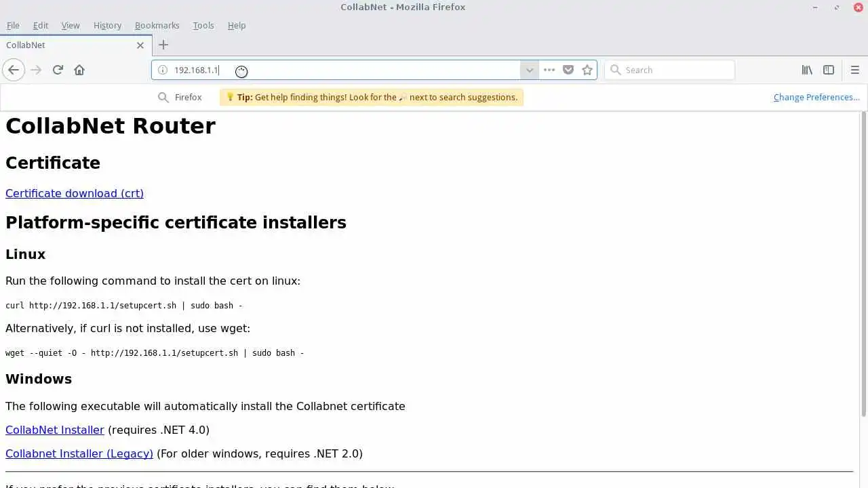Click Collabnet Installer (Legacy) link
Screen dimensions: 868x488
[79, 453]
